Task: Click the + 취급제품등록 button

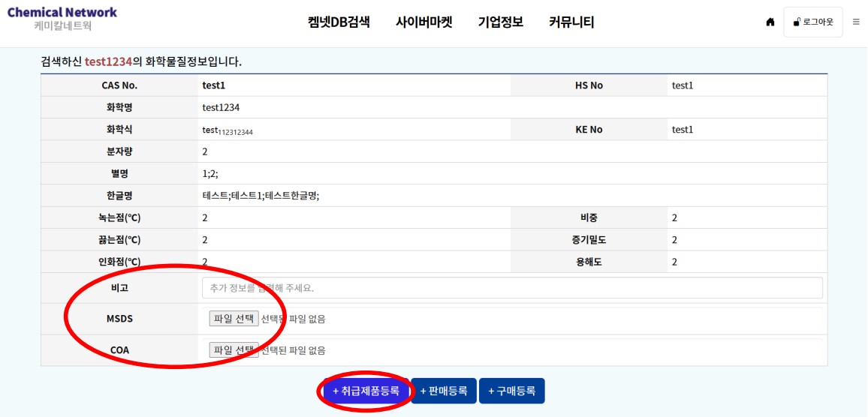Action: (366, 391)
